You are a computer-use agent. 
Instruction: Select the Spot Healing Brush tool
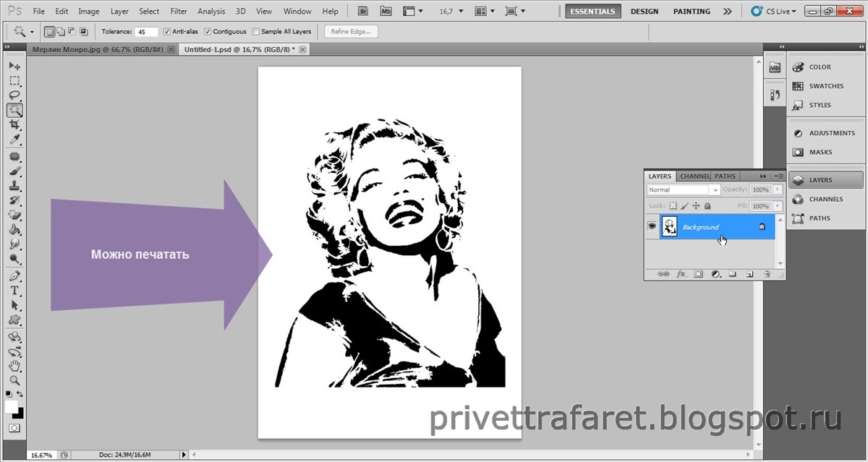[x=14, y=156]
